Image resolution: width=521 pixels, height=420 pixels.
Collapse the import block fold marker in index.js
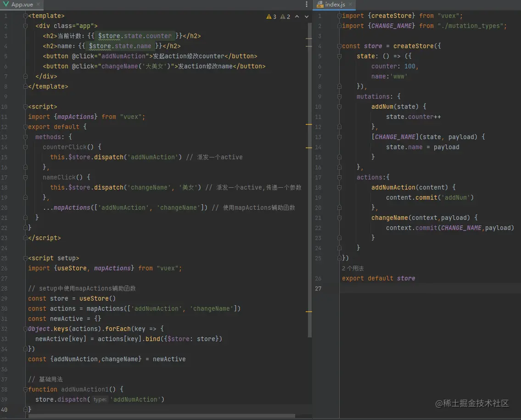tap(339, 16)
